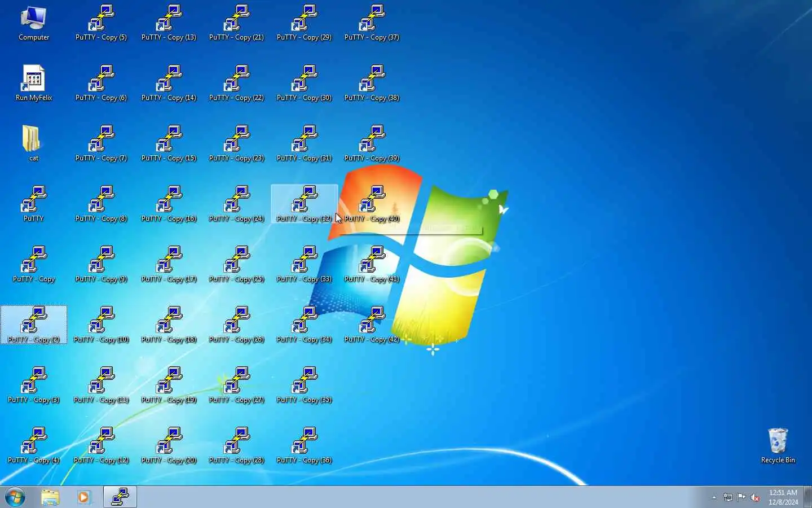
Task: Select PuTTY - Copy (37) icon
Action: click(372, 24)
